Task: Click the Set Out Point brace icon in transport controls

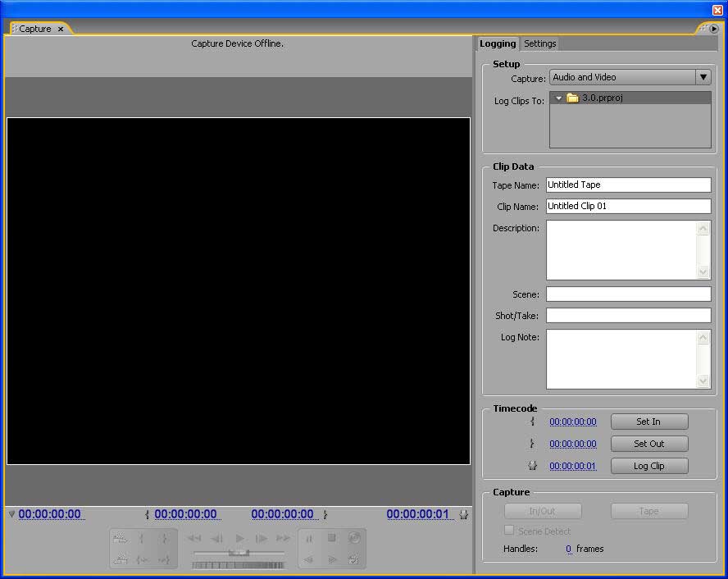Action: click(x=164, y=538)
